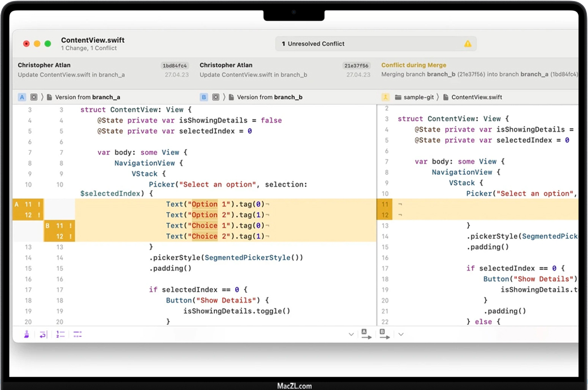Apply version A using the arrow button

click(x=366, y=334)
